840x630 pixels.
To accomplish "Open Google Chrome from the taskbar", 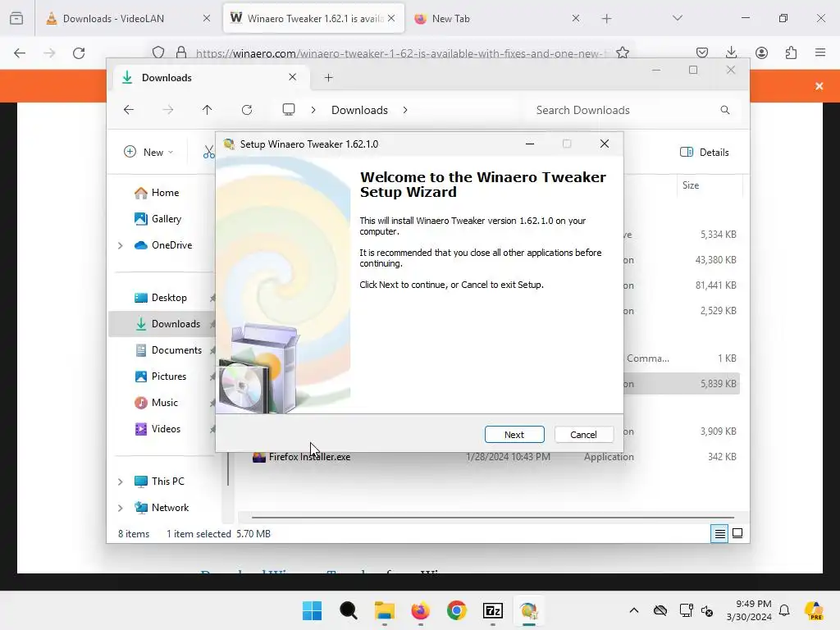I will pos(456,610).
